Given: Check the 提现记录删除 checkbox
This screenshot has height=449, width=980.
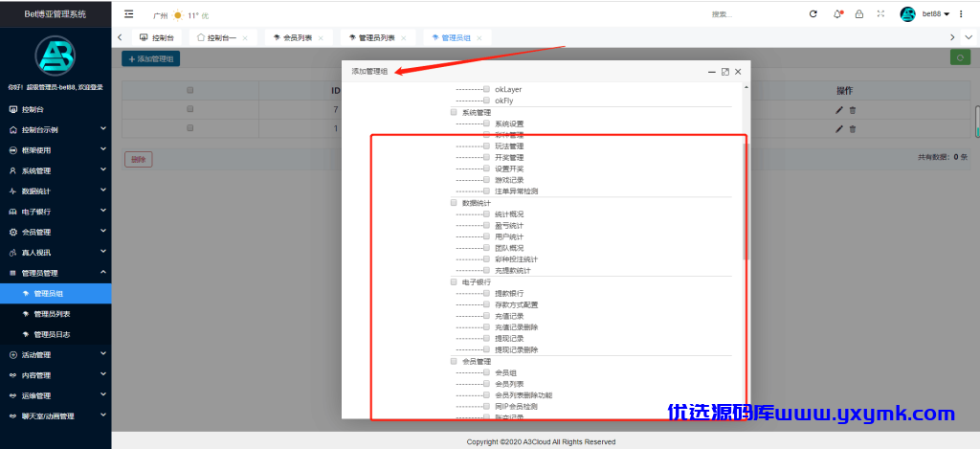Looking at the screenshot, I should [486, 349].
